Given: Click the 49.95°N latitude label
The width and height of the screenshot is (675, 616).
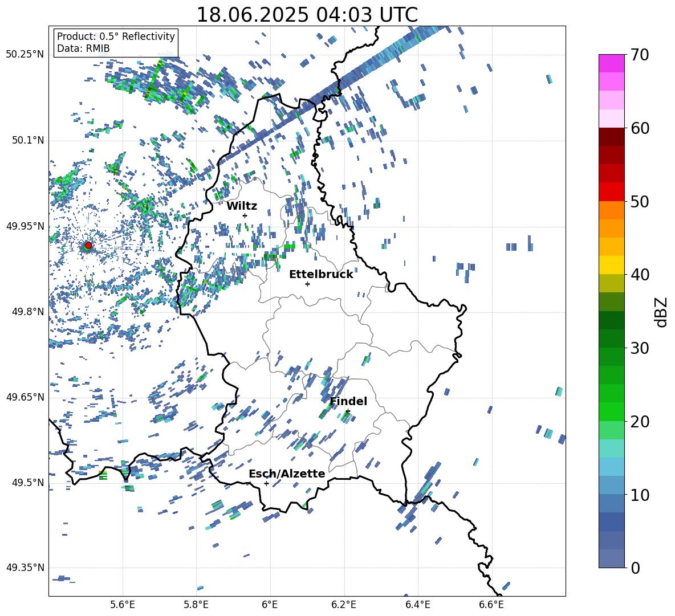Looking at the screenshot, I should [x=25, y=226].
